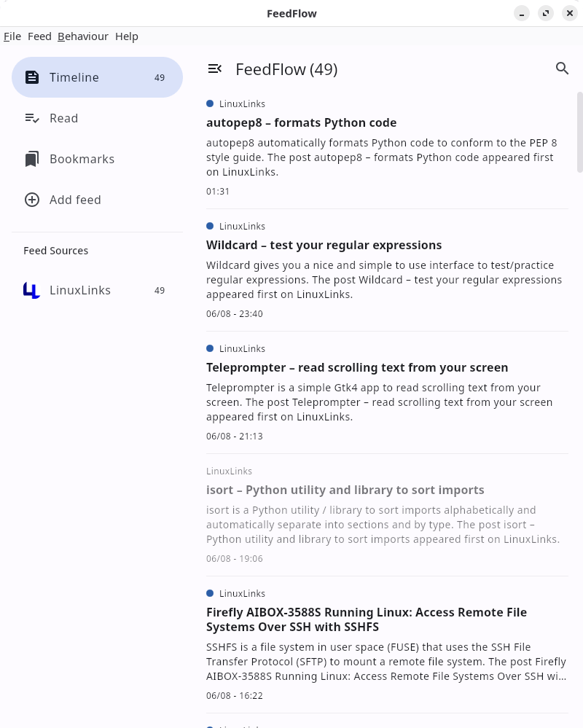
Task: Click the Timeline document icon
Action: click(x=31, y=77)
